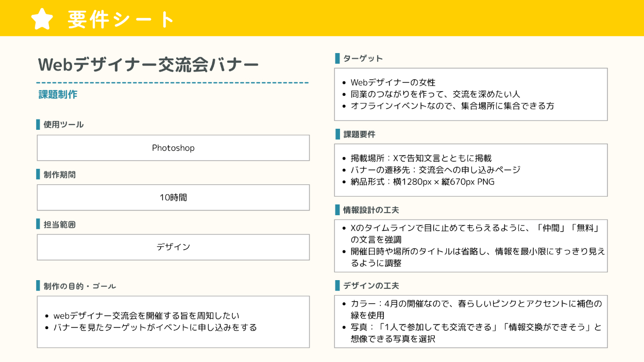This screenshot has height=362, width=644.
Task: Click the 使用ツール section label
Action: point(63,125)
